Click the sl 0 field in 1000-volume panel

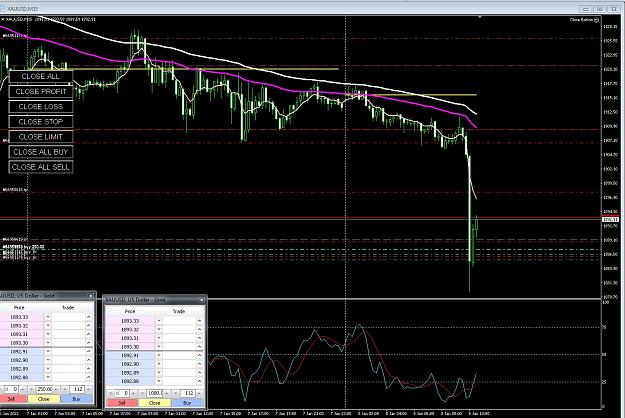[x=122, y=393]
